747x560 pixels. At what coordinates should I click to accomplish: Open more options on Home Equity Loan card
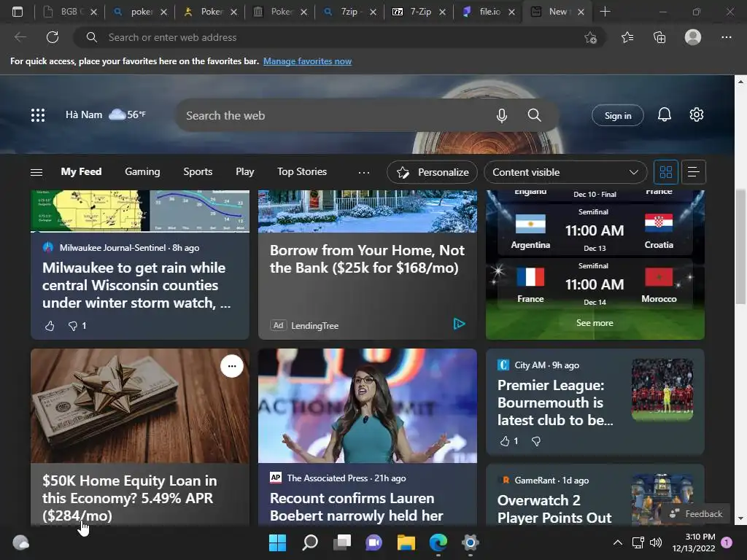[232, 366]
